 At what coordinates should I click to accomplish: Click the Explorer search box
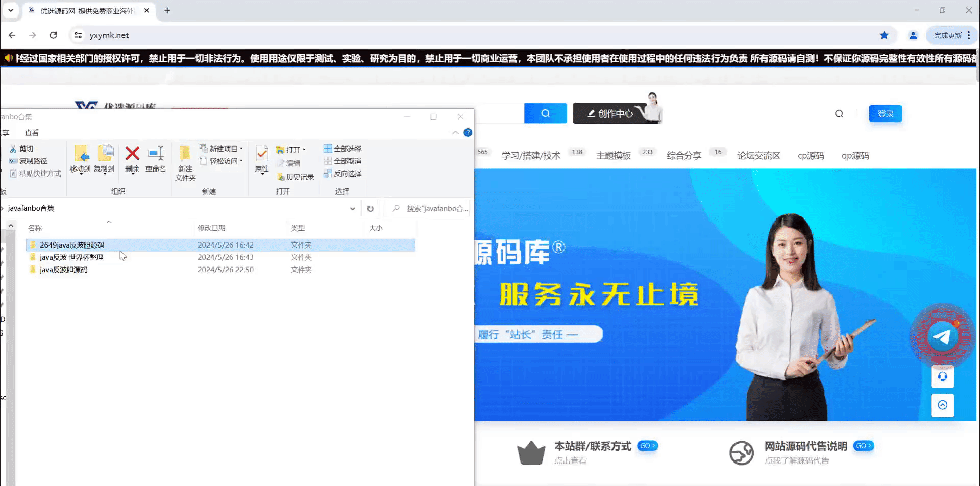(x=428, y=208)
